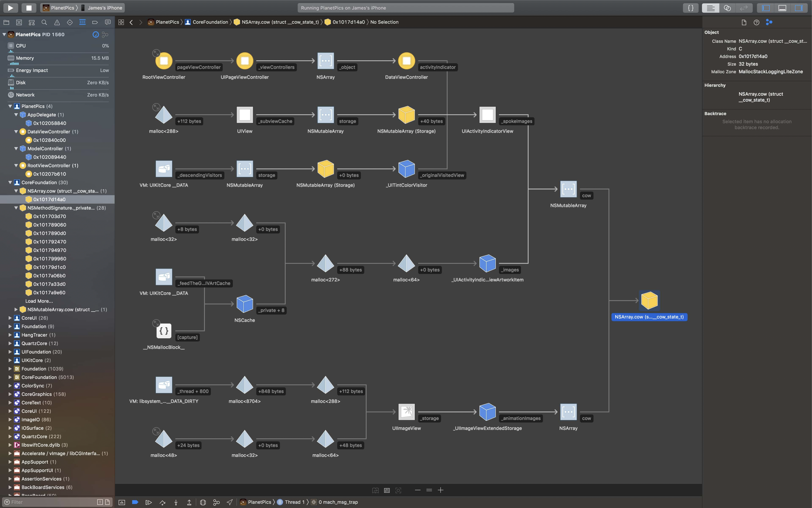Click the __NSMallocBlock__ braces node
The height and width of the screenshot is (508, 812).
pos(164,331)
